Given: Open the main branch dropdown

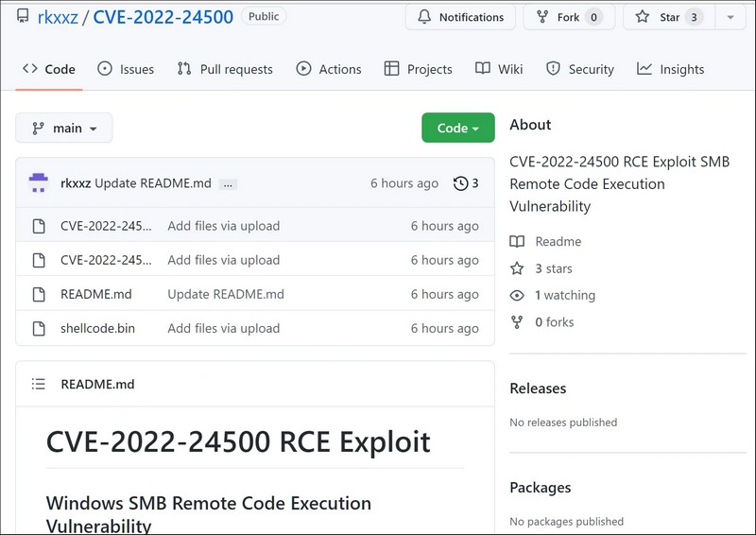Looking at the screenshot, I should (64, 128).
